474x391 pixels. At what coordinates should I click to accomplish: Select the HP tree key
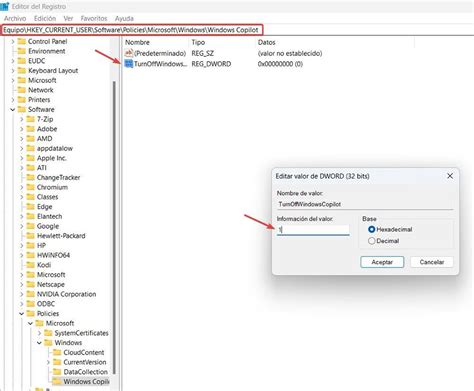tap(41, 246)
